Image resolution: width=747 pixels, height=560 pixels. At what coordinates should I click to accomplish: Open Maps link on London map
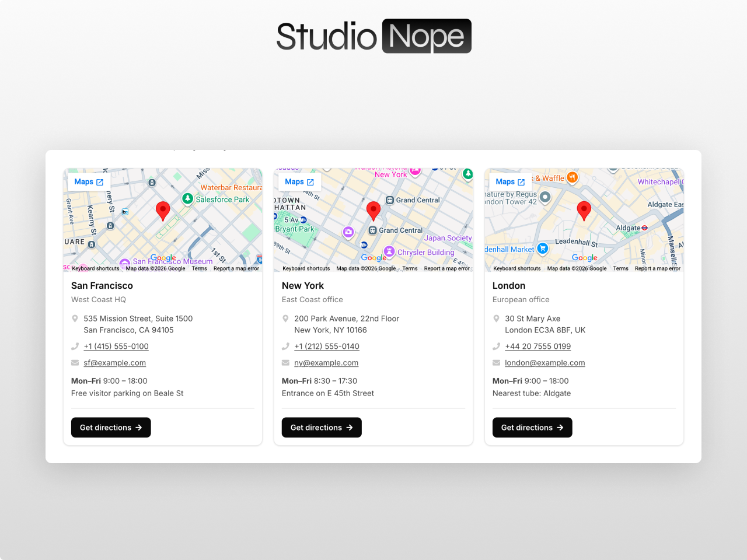[x=510, y=182]
